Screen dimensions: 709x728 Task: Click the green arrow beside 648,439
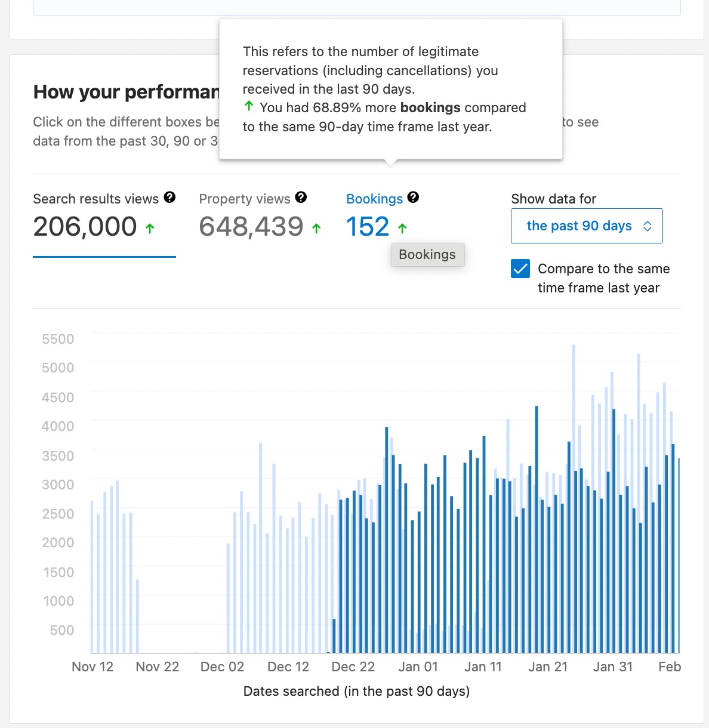click(x=317, y=228)
